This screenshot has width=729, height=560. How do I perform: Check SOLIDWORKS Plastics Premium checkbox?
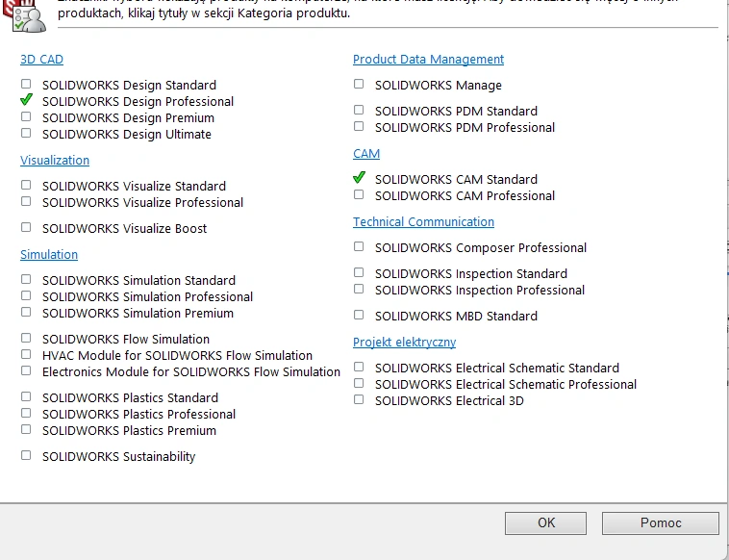[26, 429]
